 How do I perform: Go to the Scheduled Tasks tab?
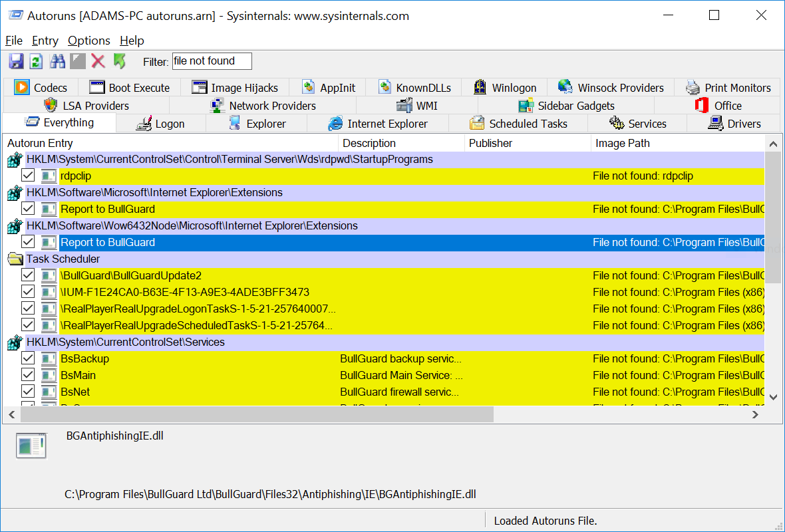click(x=519, y=124)
